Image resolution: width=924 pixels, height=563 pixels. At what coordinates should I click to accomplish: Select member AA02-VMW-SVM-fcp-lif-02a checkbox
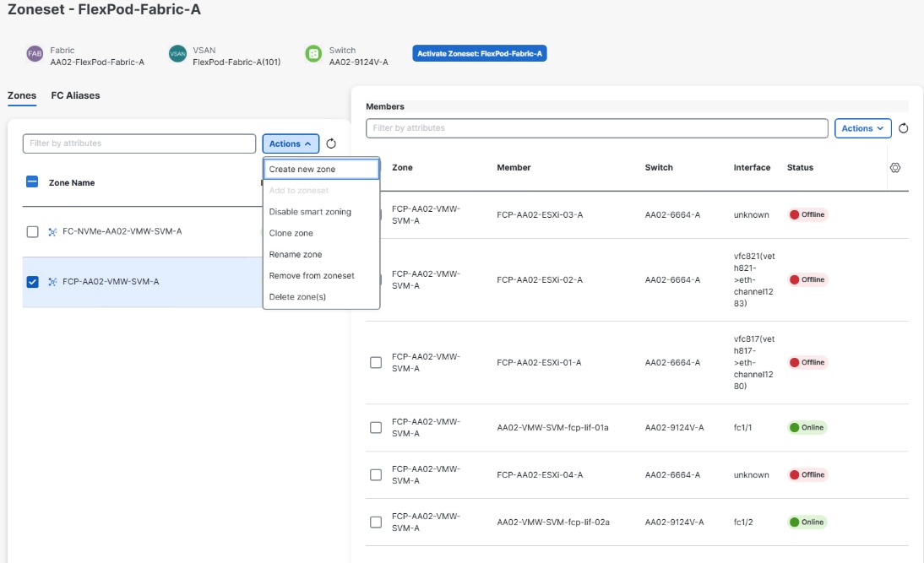pyautogui.click(x=375, y=522)
